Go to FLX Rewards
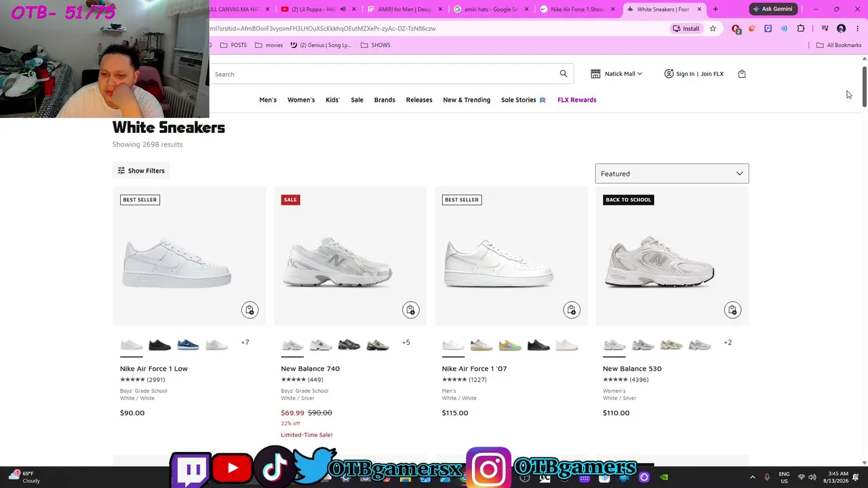Screen dimensions: 868x488 coord(577,100)
